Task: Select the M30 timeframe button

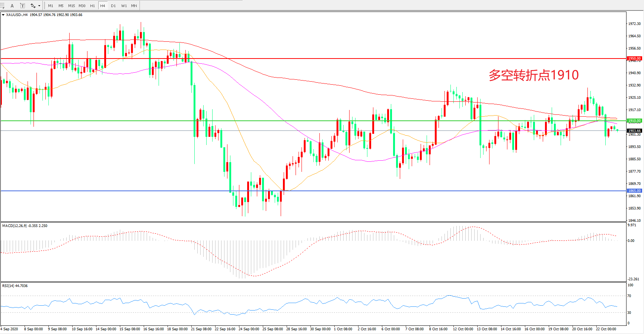Action: (x=82, y=6)
